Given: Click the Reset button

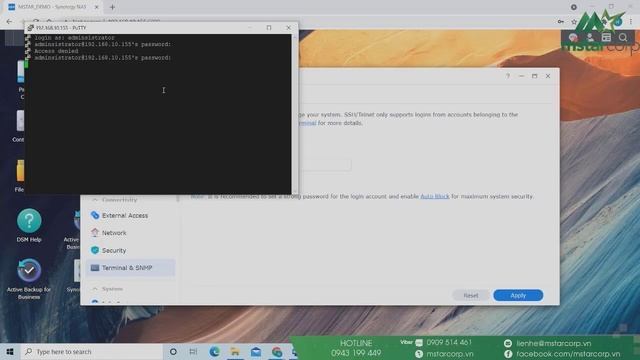Looking at the screenshot, I should point(471,295).
